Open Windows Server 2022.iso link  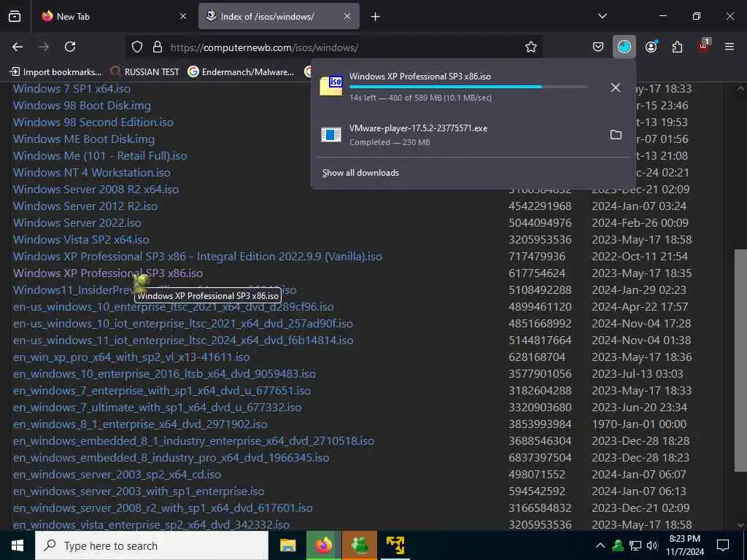point(77,223)
